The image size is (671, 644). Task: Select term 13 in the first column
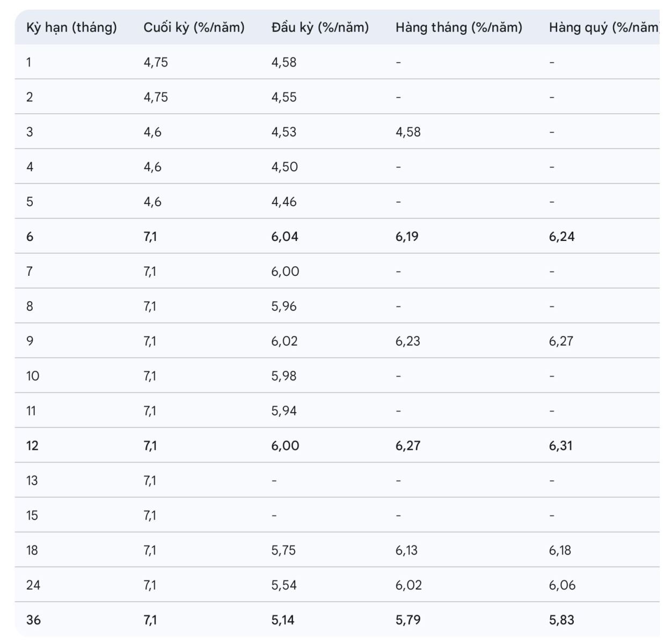pyautogui.click(x=32, y=481)
